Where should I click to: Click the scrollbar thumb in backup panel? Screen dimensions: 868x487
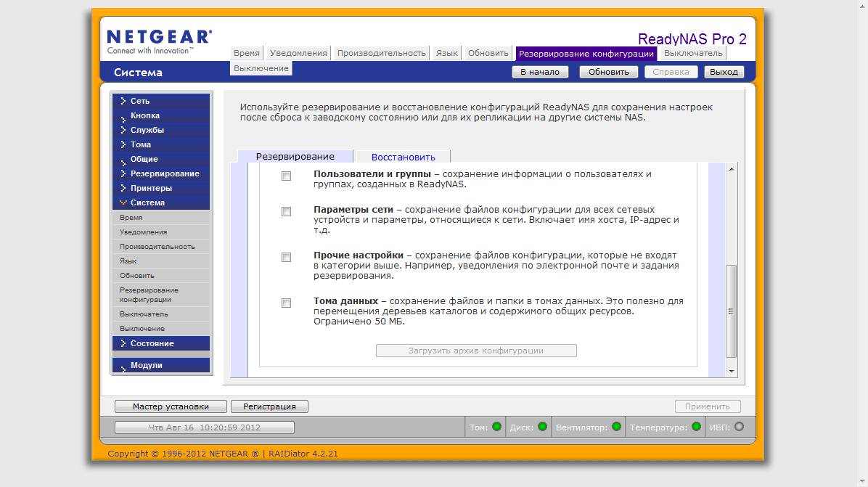pos(732,311)
